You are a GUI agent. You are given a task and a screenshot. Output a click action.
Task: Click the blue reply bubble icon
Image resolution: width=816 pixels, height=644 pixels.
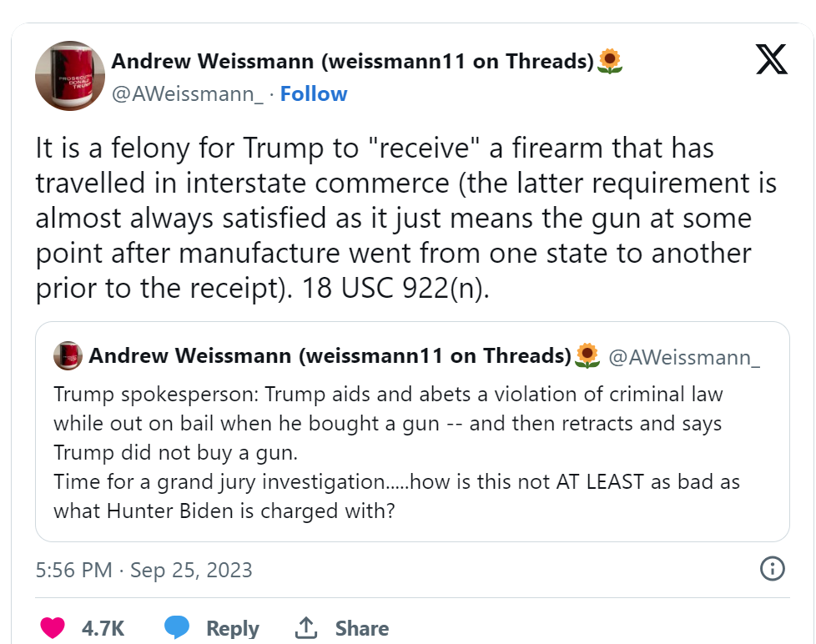[177, 627]
